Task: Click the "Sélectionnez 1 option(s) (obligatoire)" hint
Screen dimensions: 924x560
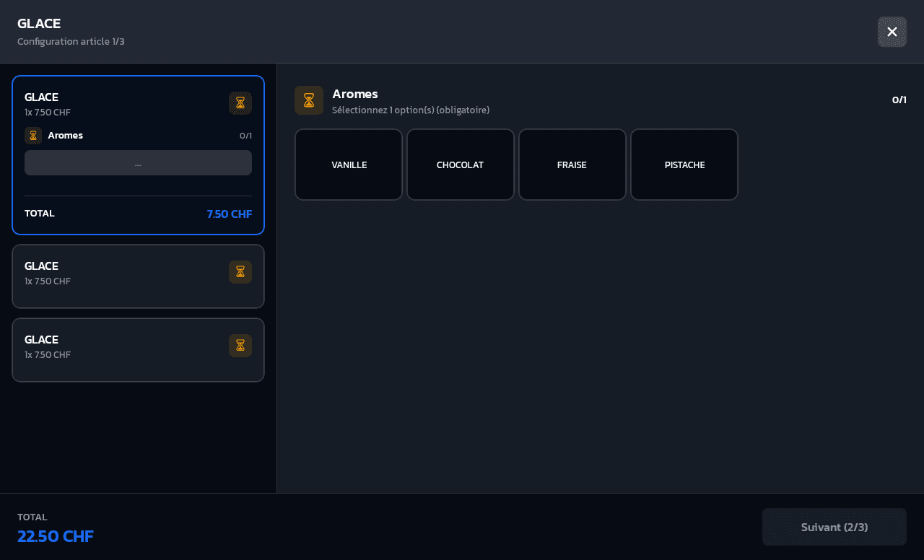Action: [411, 110]
